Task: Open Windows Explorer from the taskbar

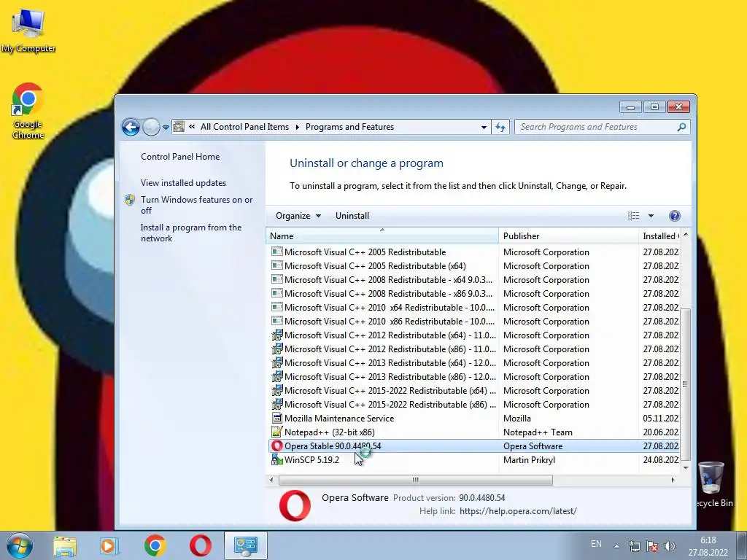Action: tap(65, 545)
